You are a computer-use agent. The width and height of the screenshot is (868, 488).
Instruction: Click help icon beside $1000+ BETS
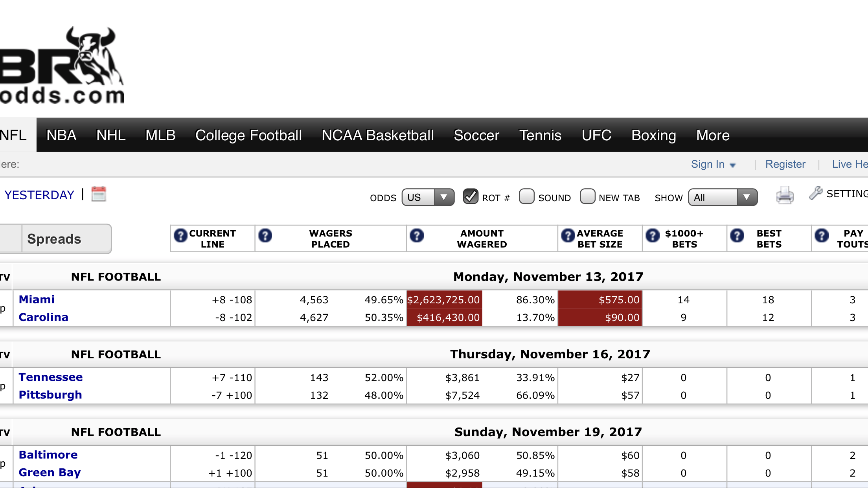pyautogui.click(x=653, y=236)
